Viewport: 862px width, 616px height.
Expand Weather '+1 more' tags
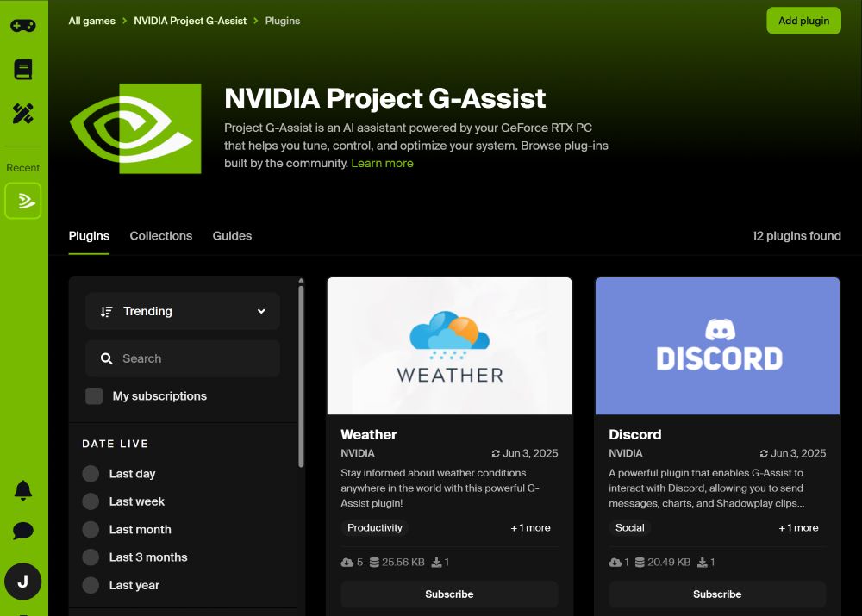[530, 527]
